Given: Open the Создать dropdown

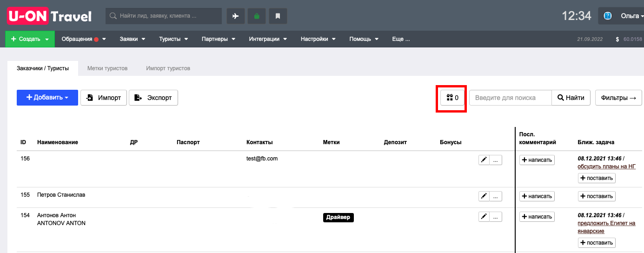Looking at the screenshot, I should pos(30,39).
